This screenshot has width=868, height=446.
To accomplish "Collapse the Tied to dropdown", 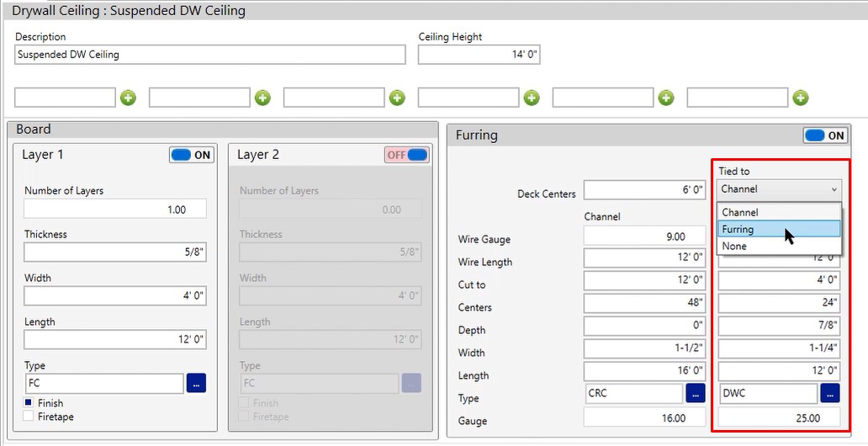I will (778, 189).
